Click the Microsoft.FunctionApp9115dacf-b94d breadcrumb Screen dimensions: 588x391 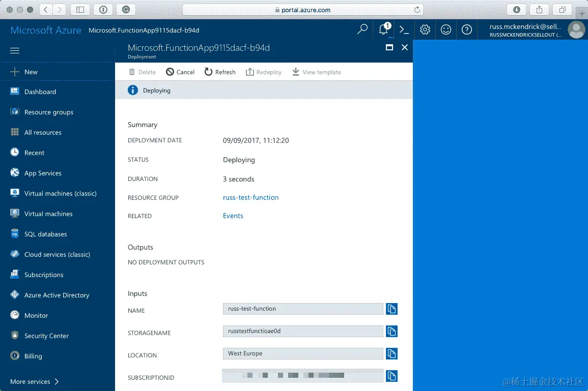coord(144,31)
